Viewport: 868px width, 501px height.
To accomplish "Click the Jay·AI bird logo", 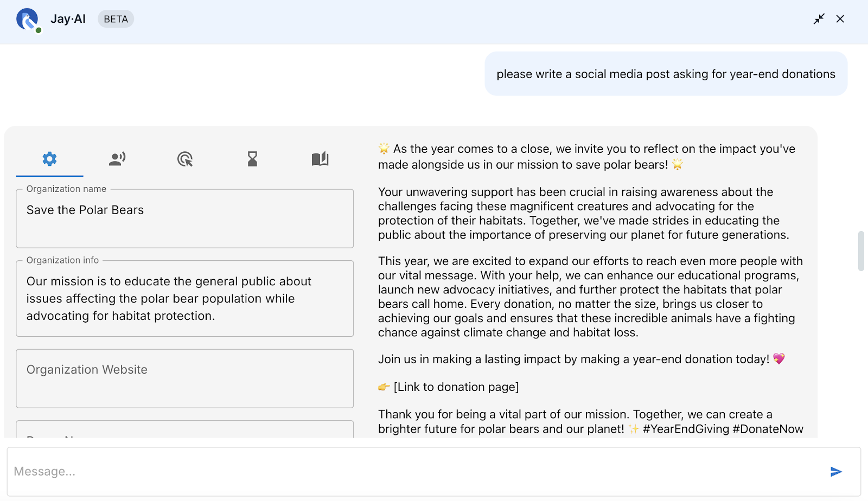I will [28, 20].
